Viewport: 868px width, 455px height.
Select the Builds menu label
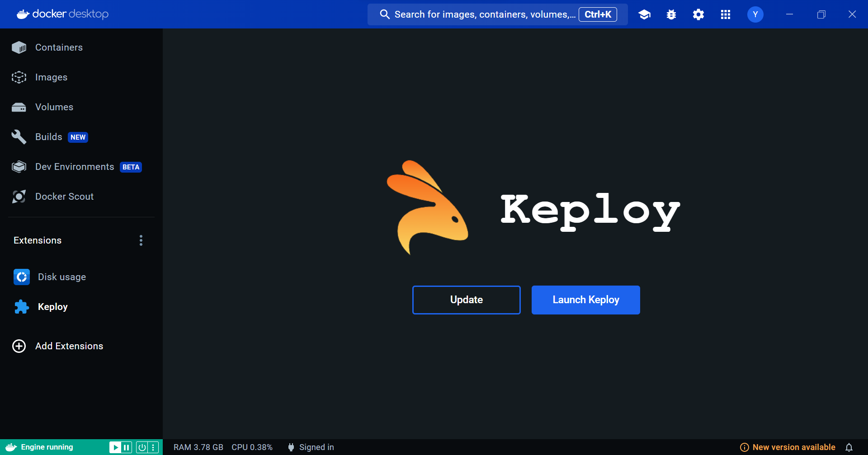coord(49,137)
